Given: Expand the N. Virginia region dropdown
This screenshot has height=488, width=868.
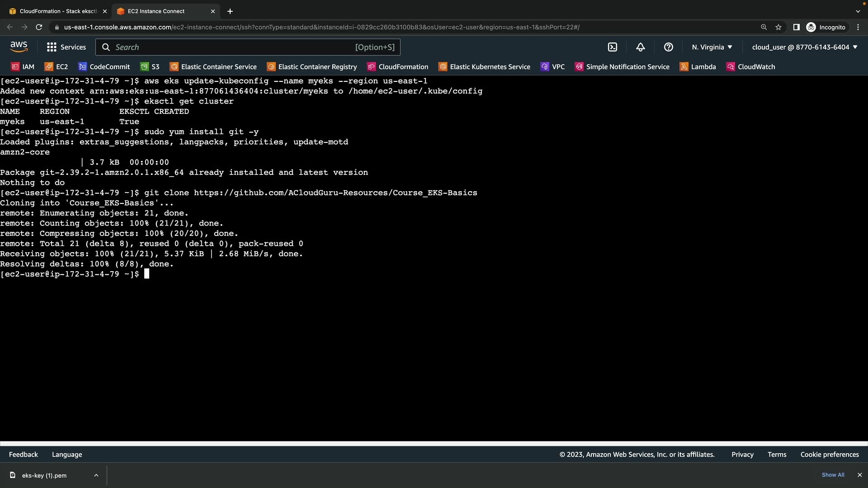Looking at the screenshot, I should tap(712, 47).
